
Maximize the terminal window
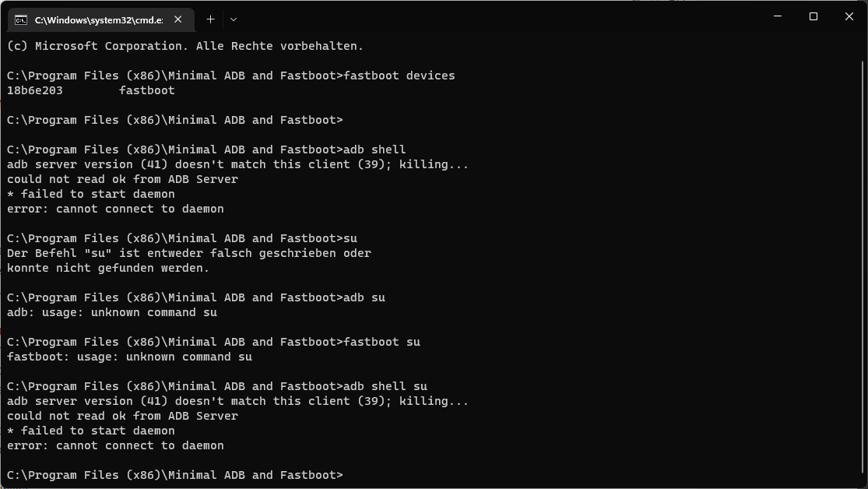[813, 16]
